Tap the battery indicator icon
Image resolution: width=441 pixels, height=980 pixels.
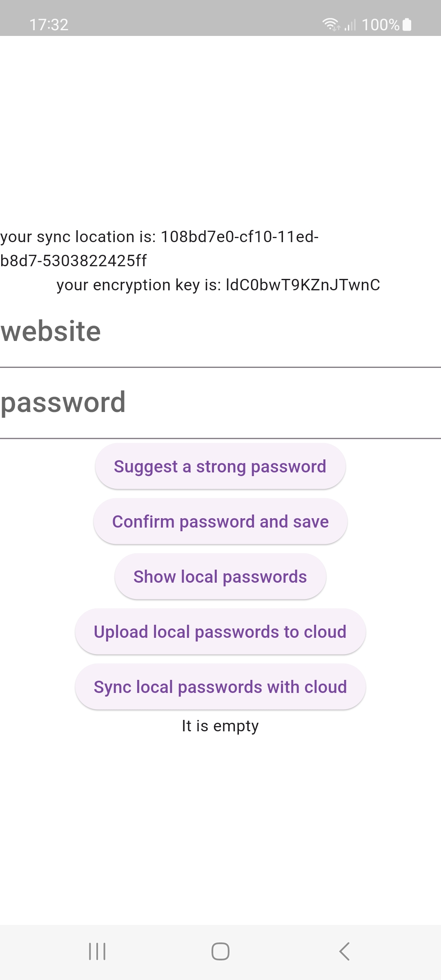point(407,25)
